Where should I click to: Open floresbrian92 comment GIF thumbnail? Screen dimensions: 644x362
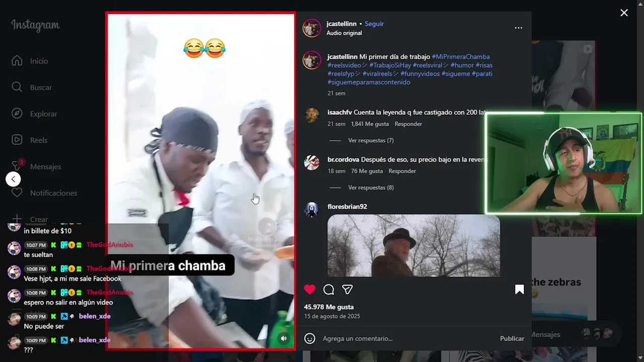pos(414,245)
